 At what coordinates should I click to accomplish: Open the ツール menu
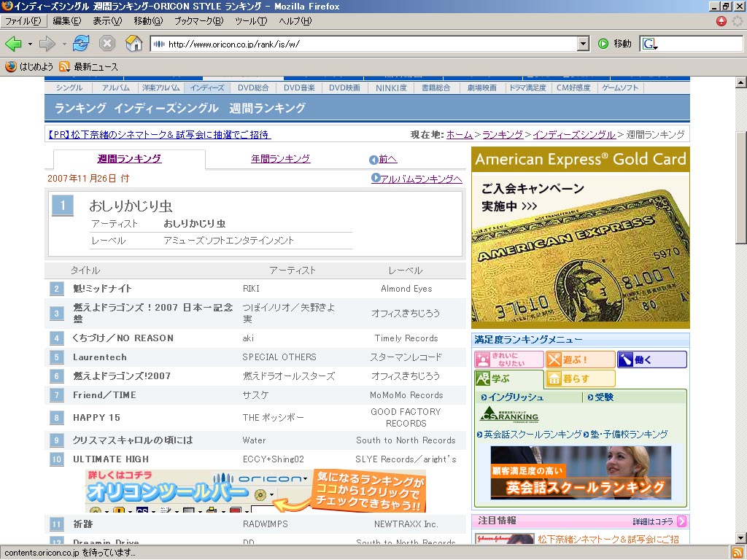251,21
